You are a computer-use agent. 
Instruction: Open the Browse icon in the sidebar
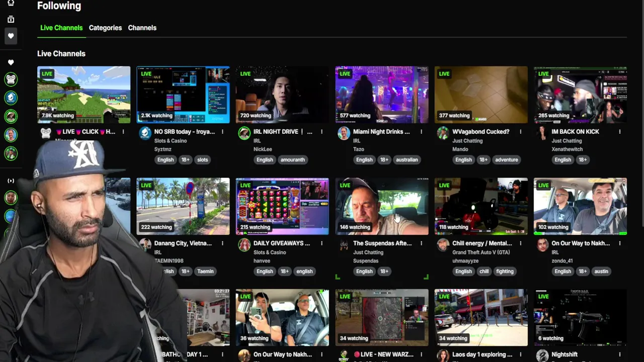pos(11,19)
